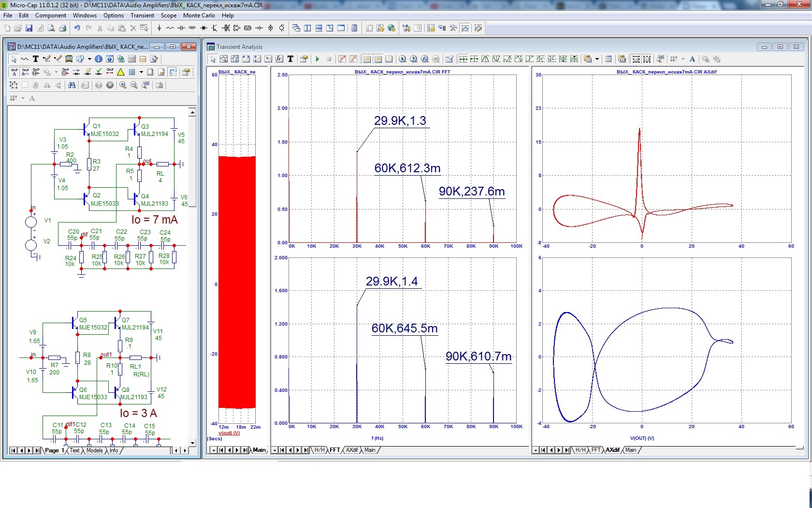This screenshot has height=508, width=812.
Task: Click the font 'A' icon in analysis toolbar
Action: [x=692, y=59]
